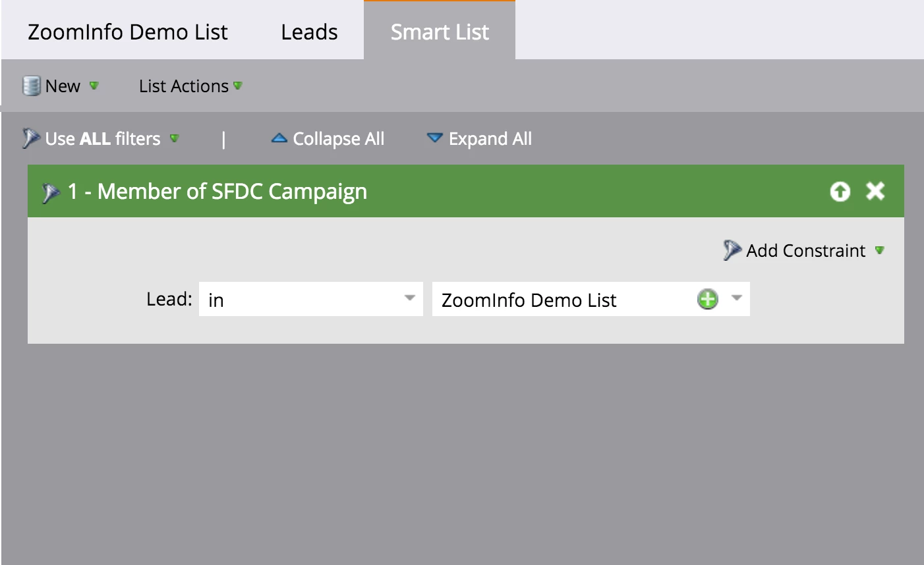924x565 pixels.
Task: Switch to the Leads tab
Action: click(x=309, y=32)
